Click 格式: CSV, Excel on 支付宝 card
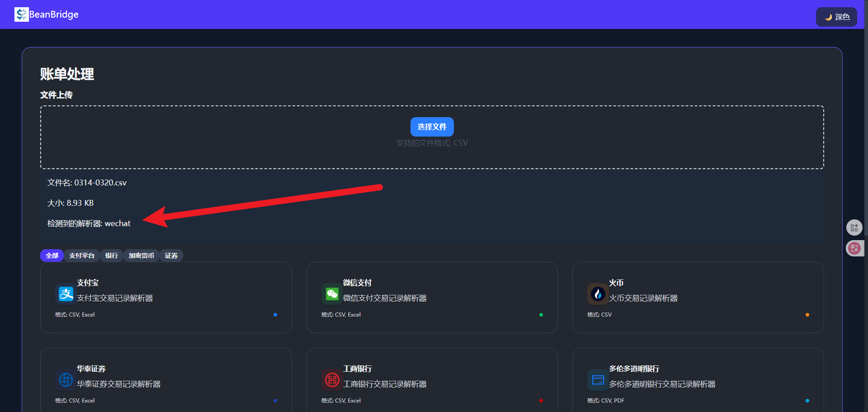The width and height of the screenshot is (868, 412). pos(75,315)
